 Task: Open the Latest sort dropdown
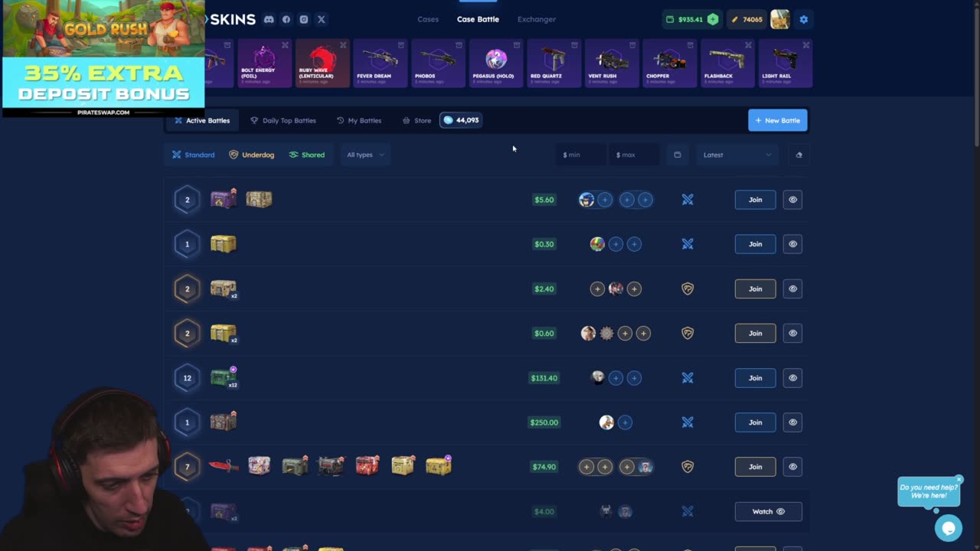(x=737, y=155)
